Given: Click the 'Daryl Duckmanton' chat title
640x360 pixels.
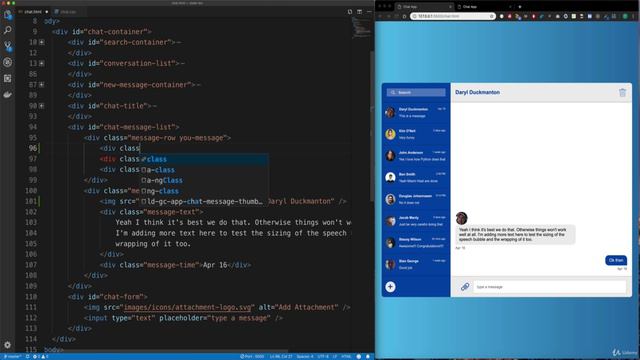Looking at the screenshot, I should (x=477, y=92).
